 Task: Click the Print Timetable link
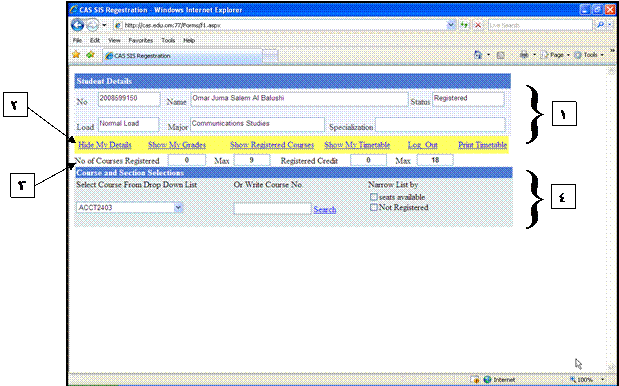pos(482,145)
